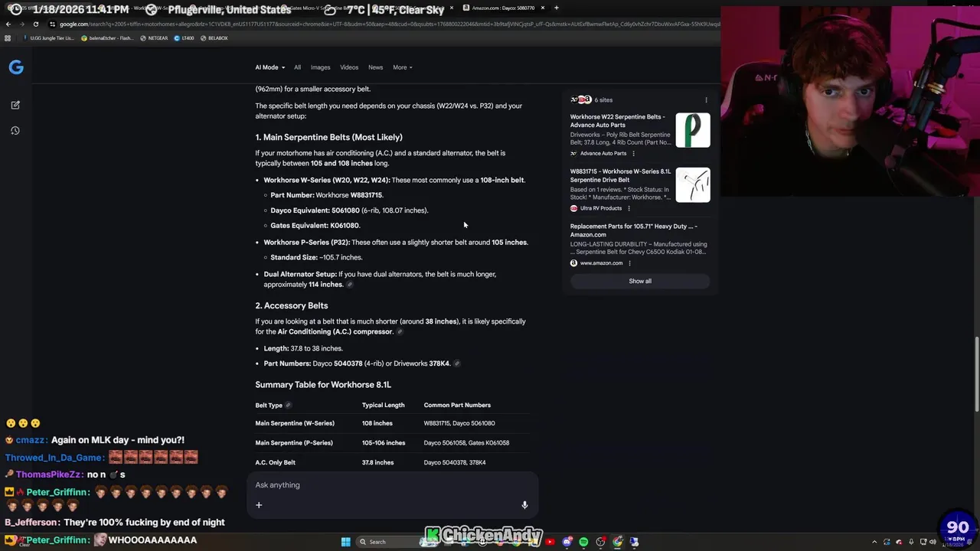Reload the page with the refresh icon
Screen dimensions: 980x551
tap(35, 24)
